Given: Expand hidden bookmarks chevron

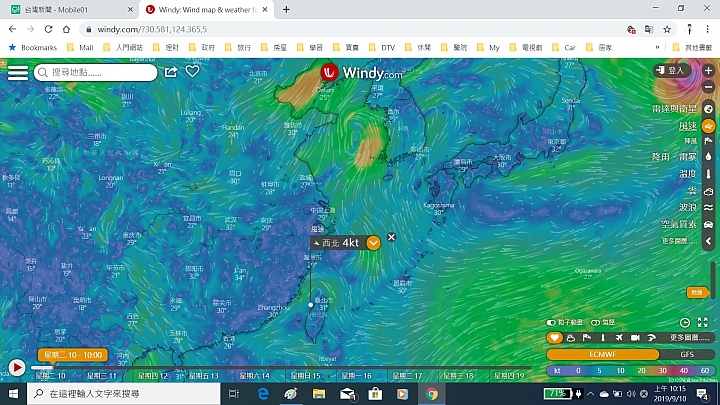Looking at the screenshot, I should coord(657,47).
